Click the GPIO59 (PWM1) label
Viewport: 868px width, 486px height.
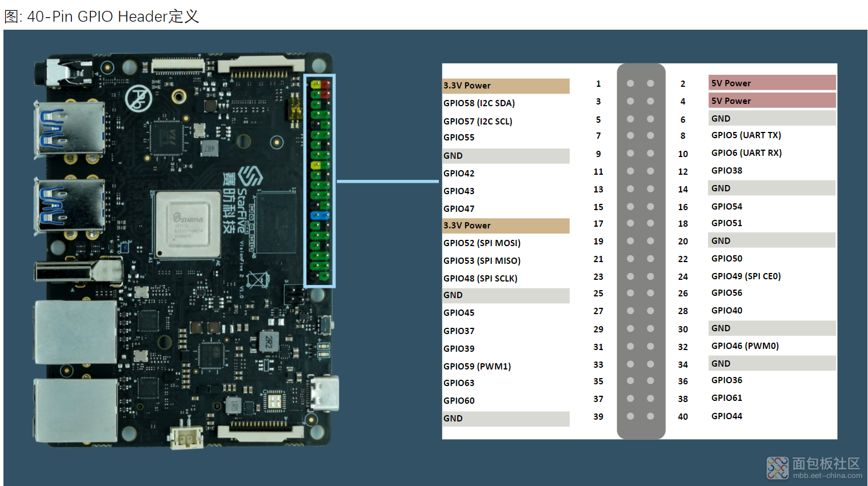click(x=477, y=367)
